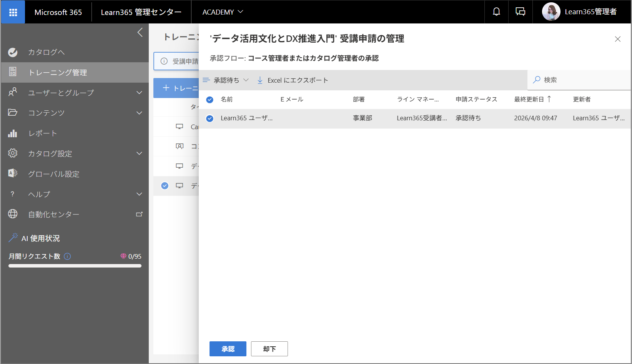Open レポート in sidebar
This screenshot has width=632, height=364.
pos(75,133)
